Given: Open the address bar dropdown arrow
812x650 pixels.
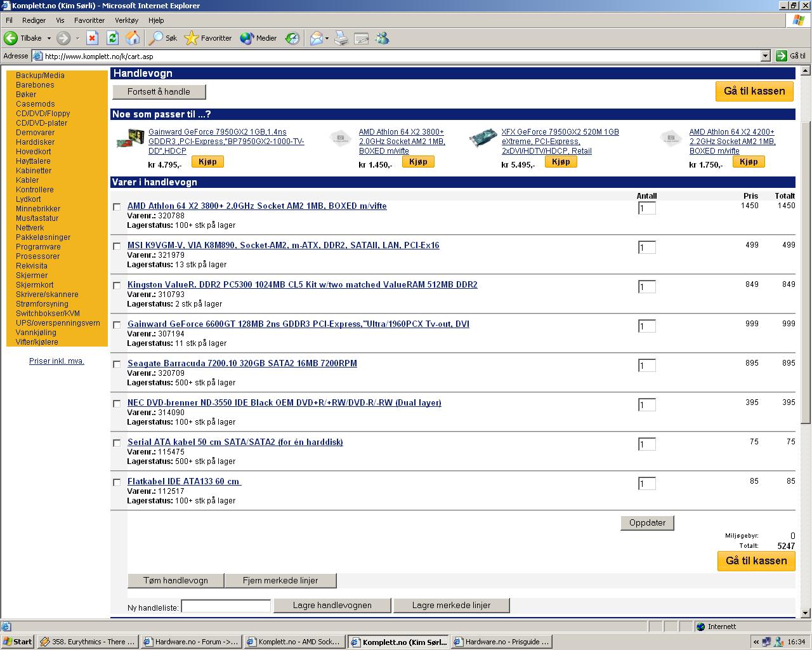Looking at the screenshot, I should click(x=765, y=56).
